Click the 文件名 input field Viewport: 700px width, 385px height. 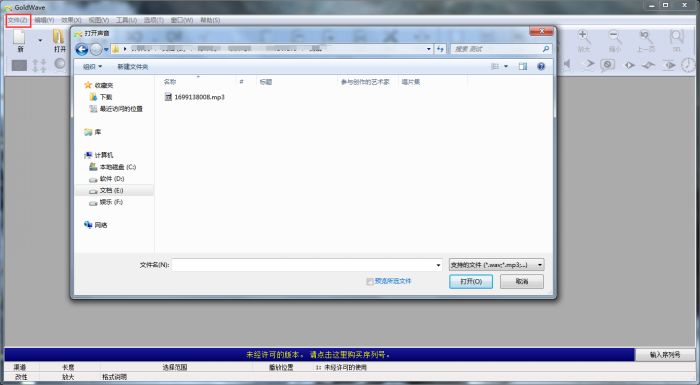tap(303, 265)
